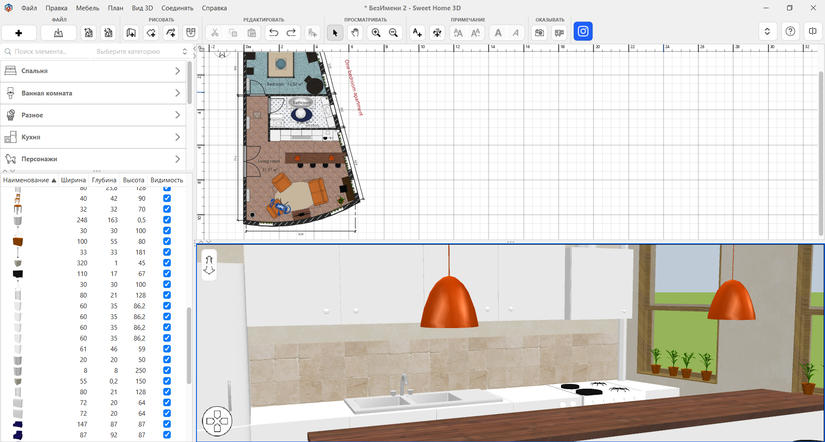Click the add furniture icon after redo
The width and height of the screenshot is (825, 442).
tap(313, 33)
